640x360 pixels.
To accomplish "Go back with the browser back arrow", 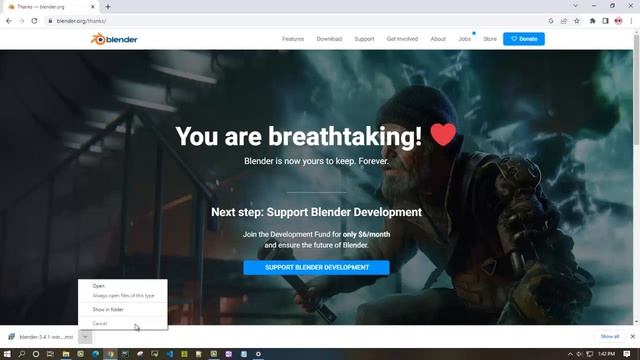I will pyautogui.click(x=9, y=21).
